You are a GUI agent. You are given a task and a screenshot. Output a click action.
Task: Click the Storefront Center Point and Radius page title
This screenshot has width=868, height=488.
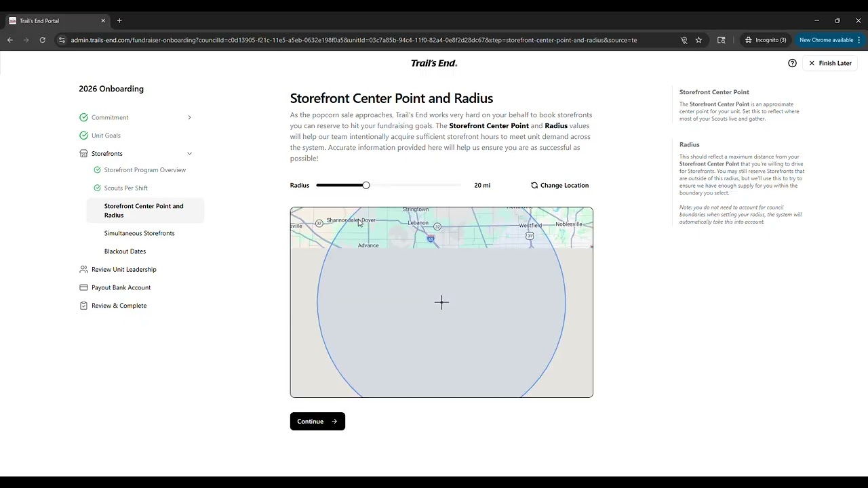pos(391,98)
